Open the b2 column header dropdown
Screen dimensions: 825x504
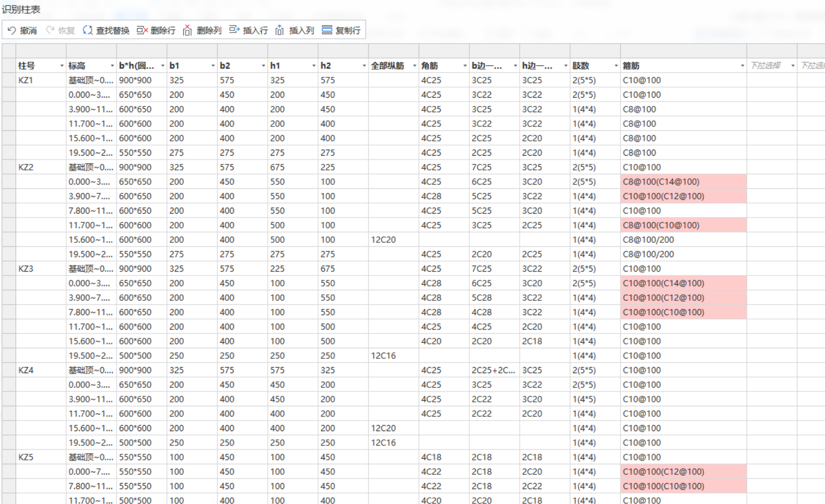pyautogui.click(x=263, y=66)
